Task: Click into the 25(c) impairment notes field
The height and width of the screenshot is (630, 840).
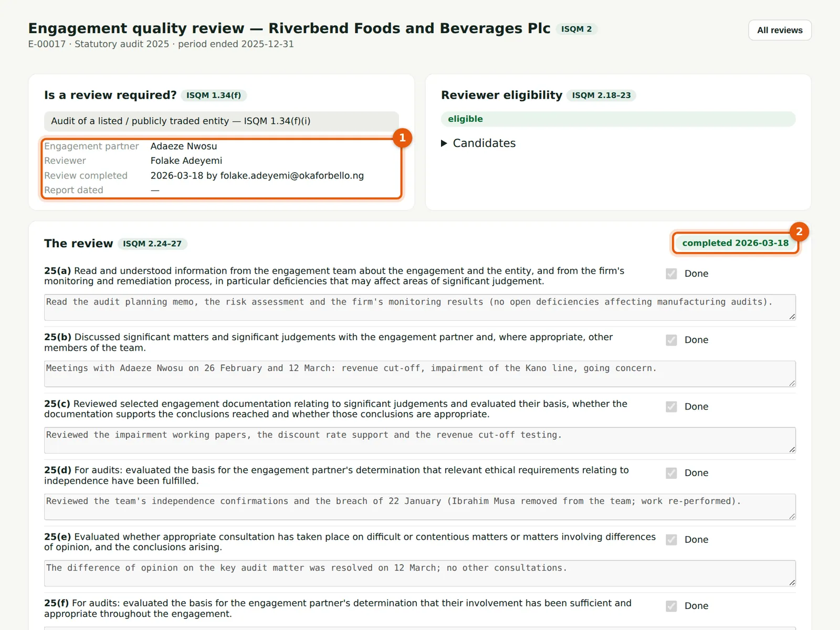Action: (x=420, y=440)
